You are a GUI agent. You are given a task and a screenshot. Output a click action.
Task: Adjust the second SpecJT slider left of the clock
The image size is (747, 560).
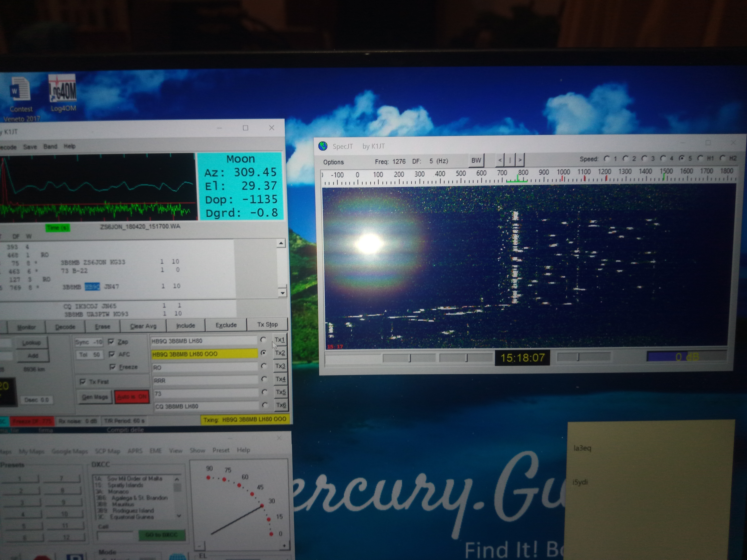[x=466, y=358]
